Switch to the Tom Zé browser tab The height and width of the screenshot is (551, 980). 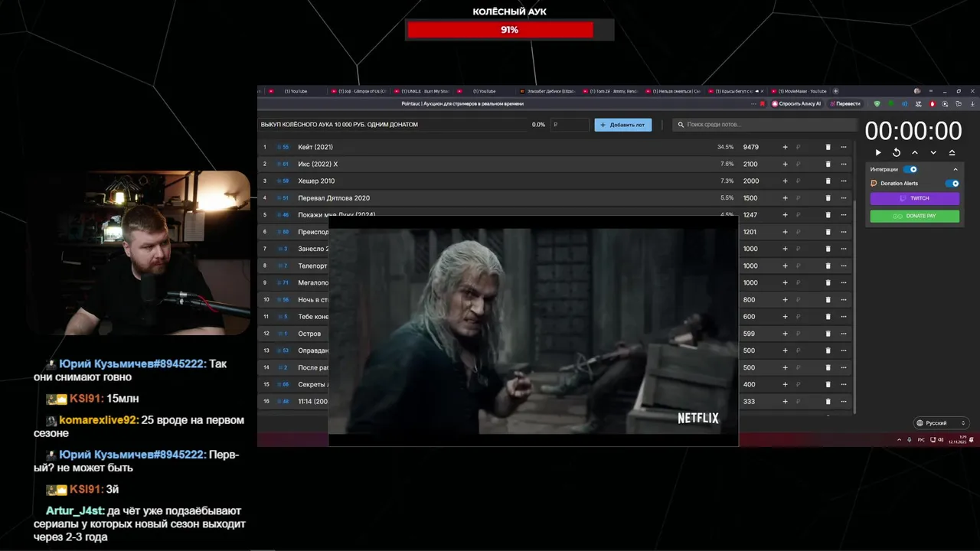[611, 91]
